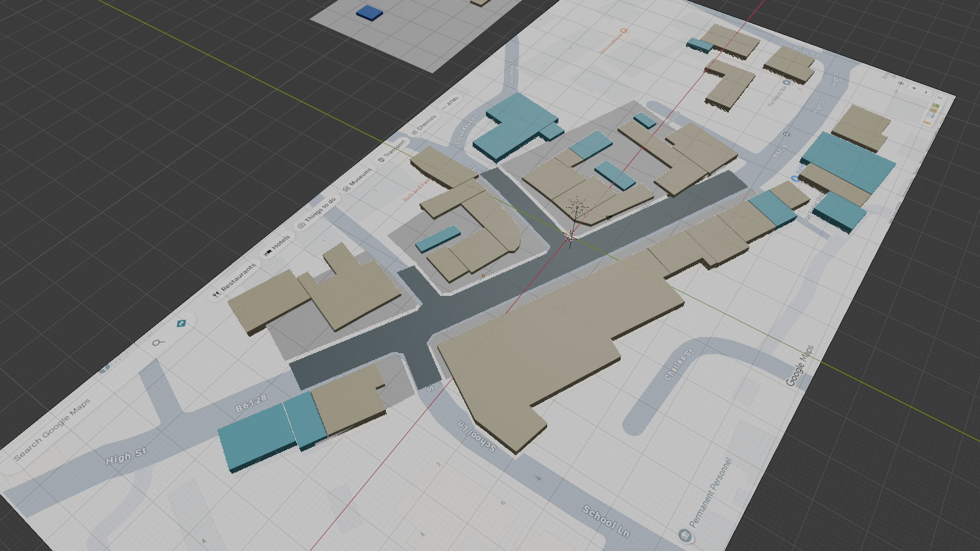
Task: Select the Restaurants category chip
Action: [x=235, y=280]
